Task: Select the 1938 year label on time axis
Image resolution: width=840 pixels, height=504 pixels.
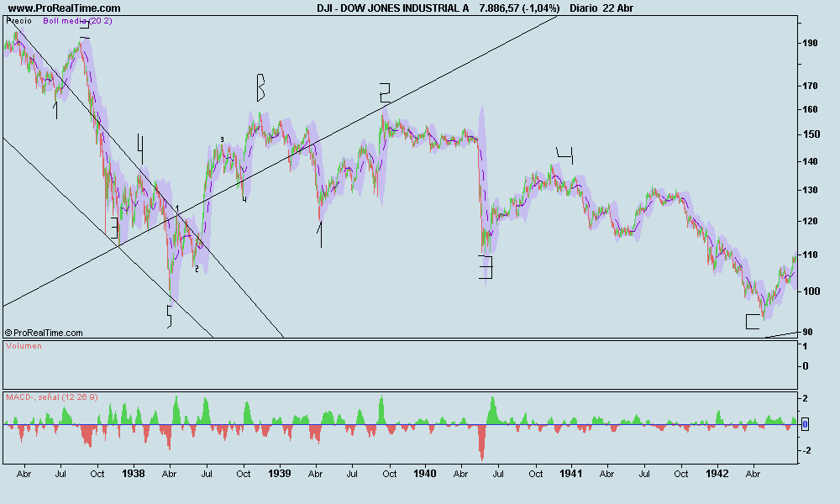Action: pyautogui.click(x=134, y=474)
